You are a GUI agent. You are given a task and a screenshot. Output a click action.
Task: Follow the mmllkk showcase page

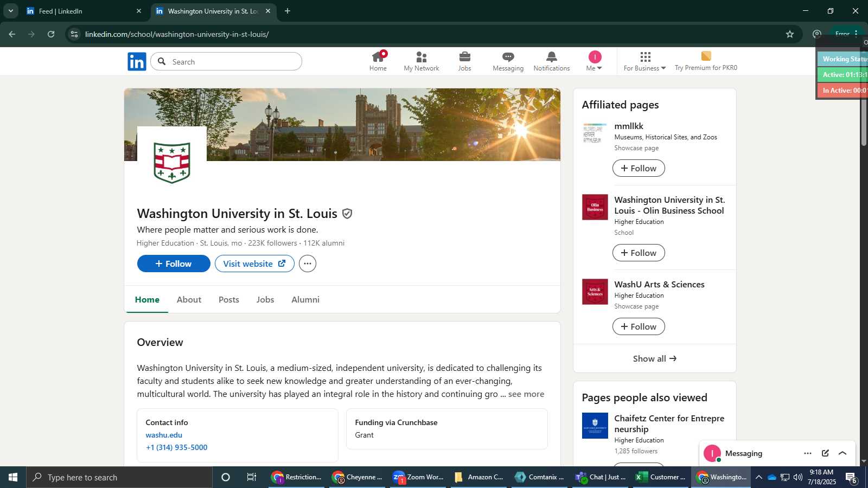[x=639, y=168]
